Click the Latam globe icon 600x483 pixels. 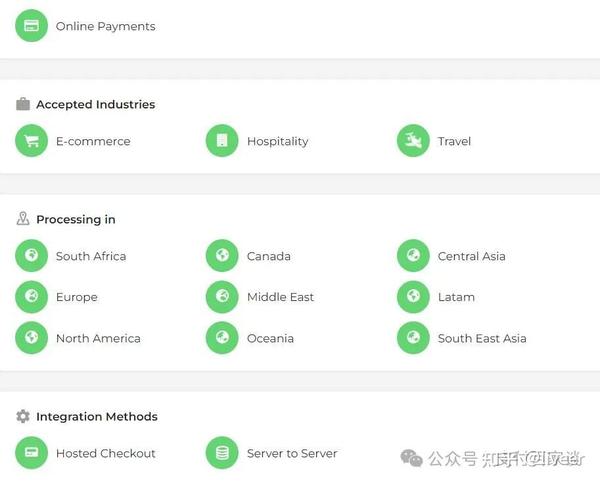pos(413,297)
